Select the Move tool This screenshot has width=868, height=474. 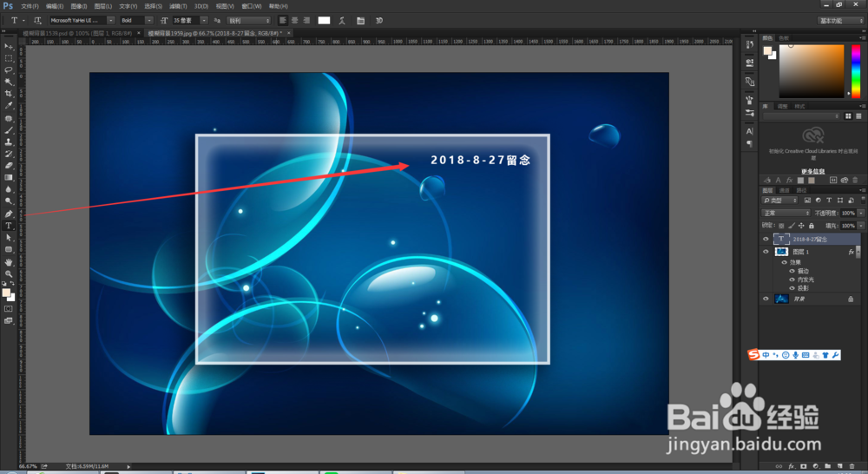tap(9, 47)
